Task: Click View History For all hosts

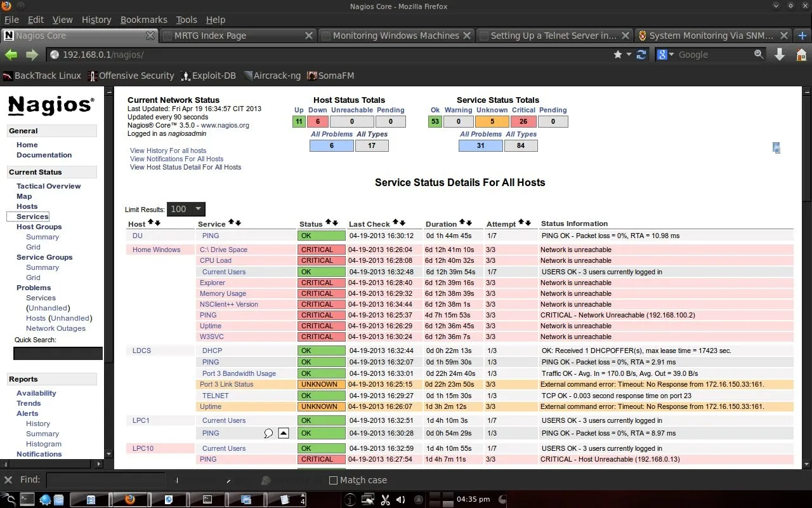Action: (x=168, y=150)
